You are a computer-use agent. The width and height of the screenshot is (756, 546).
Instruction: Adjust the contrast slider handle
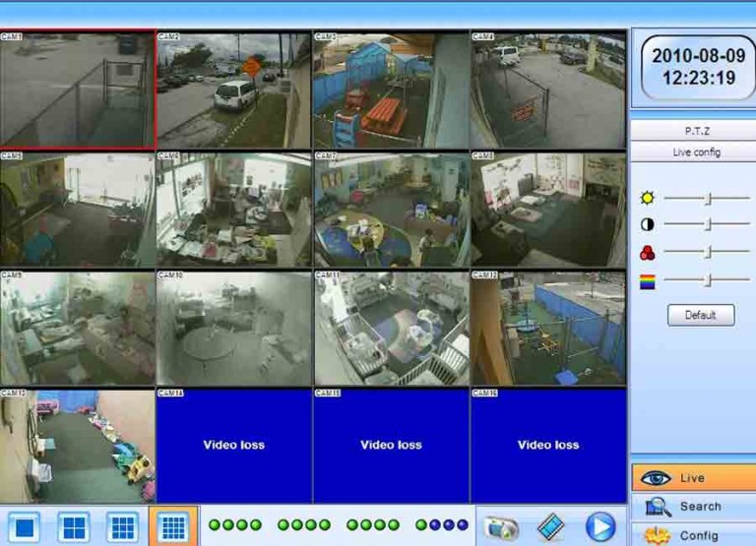click(x=709, y=224)
